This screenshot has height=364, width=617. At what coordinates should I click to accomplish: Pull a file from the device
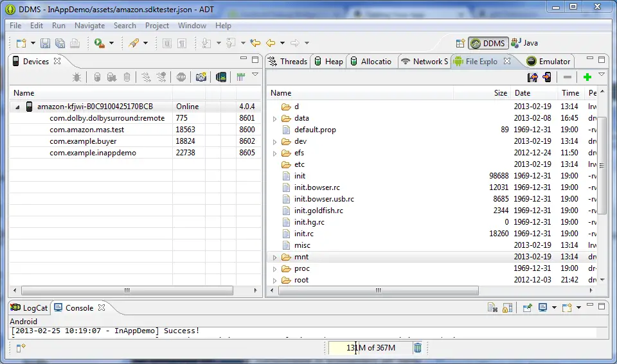532,77
